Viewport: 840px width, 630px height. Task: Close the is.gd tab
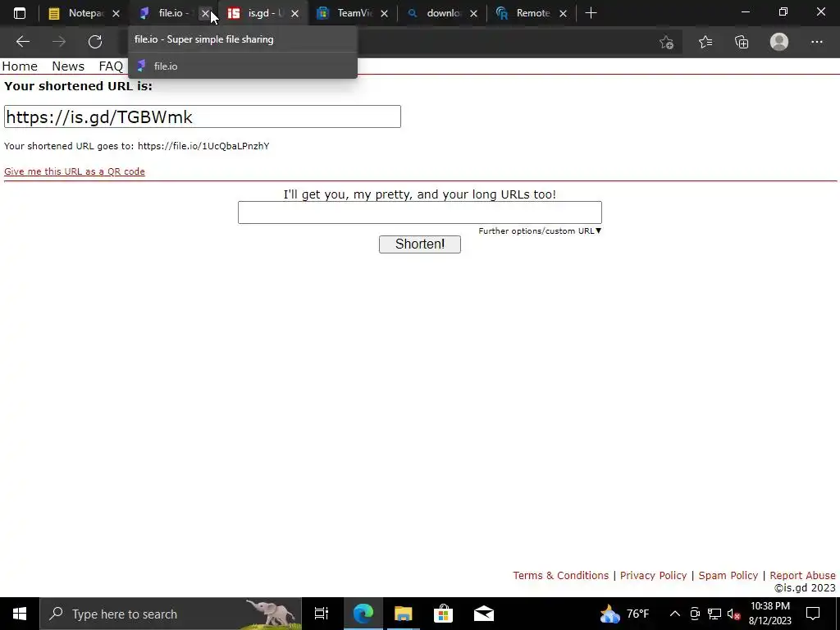(x=294, y=13)
